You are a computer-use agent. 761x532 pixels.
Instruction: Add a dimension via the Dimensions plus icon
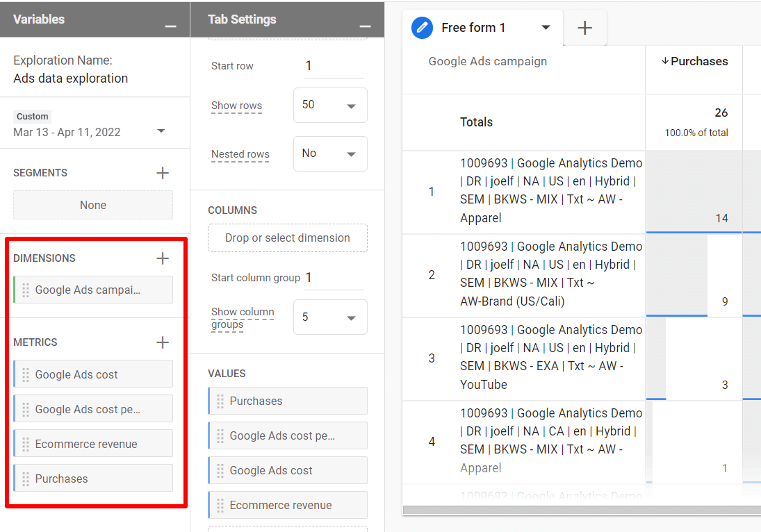(162, 258)
